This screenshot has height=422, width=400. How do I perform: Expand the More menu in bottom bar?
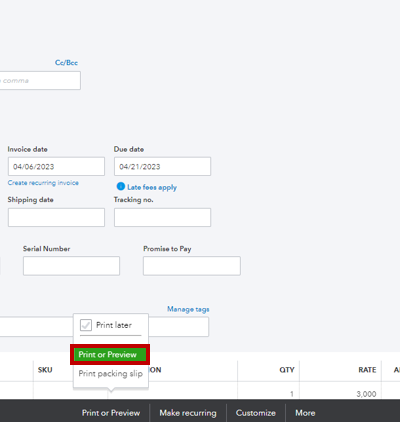305,413
